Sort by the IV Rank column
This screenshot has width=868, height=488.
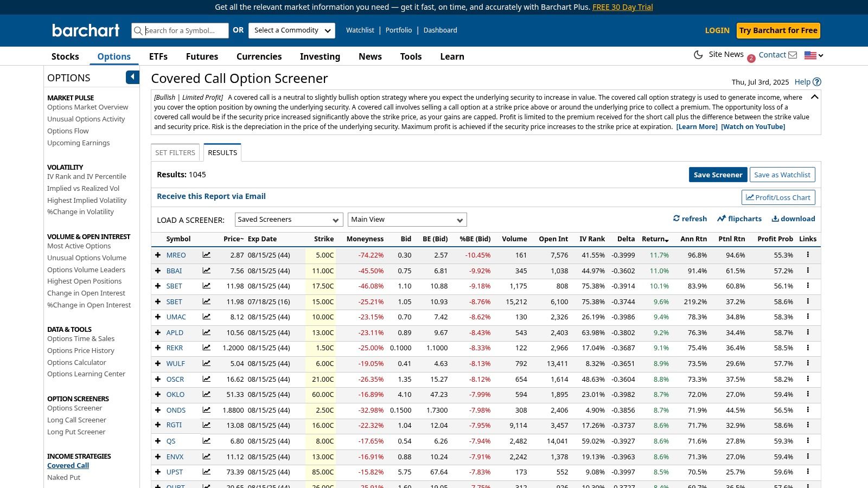point(592,239)
